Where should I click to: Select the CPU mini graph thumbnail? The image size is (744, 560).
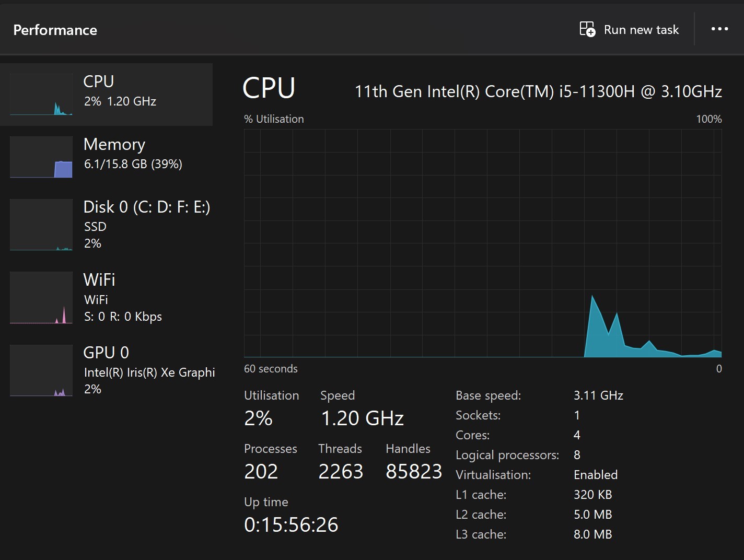click(x=41, y=95)
